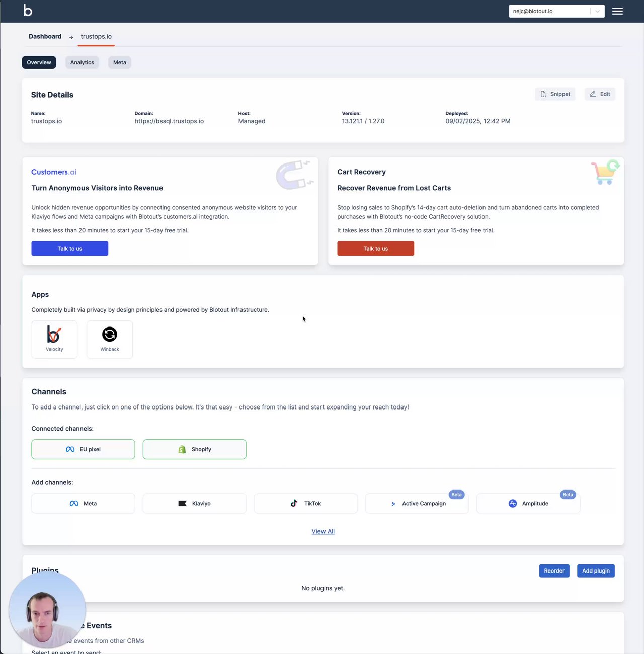Image resolution: width=644 pixels, height=654 pixels.
Task: Click the presenter webcam bubble
Action: [x=47, y=610]
